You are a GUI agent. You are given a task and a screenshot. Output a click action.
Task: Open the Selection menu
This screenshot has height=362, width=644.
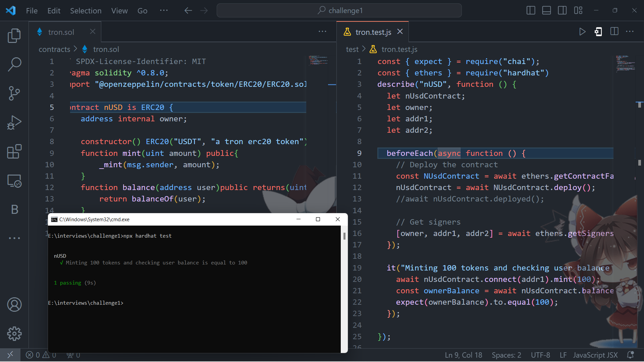point(86,10)
